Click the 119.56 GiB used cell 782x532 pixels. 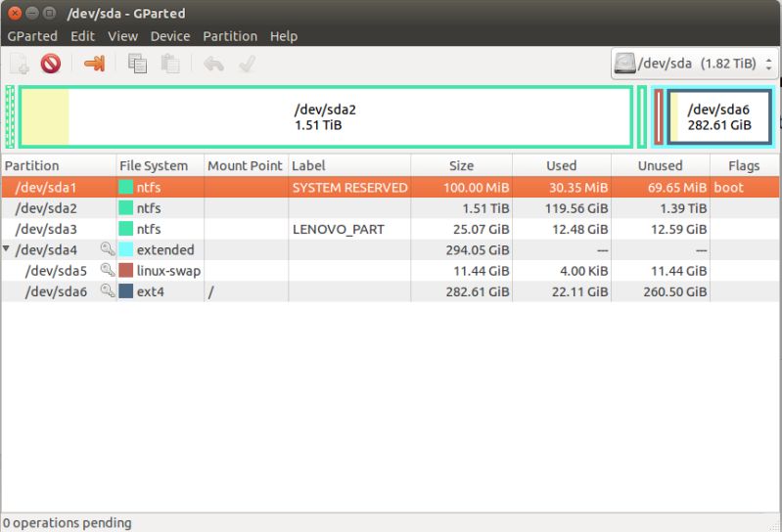(x=562, y=208)
